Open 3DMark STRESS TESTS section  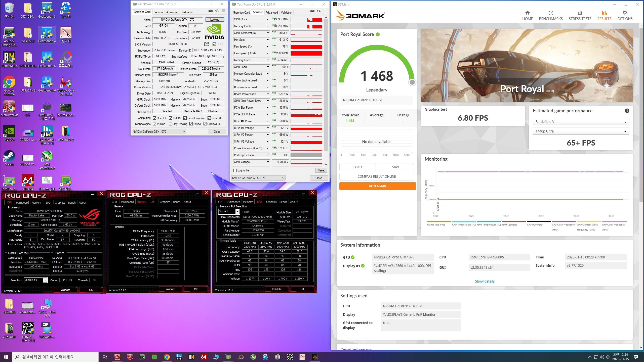[580, 16]
